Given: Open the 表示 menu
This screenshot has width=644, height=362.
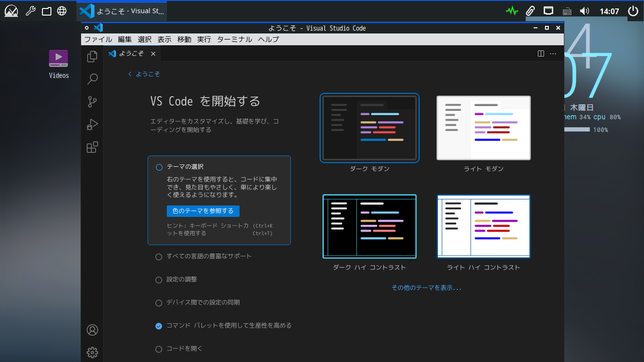Looking at the screenshot, I should [165, 40].
